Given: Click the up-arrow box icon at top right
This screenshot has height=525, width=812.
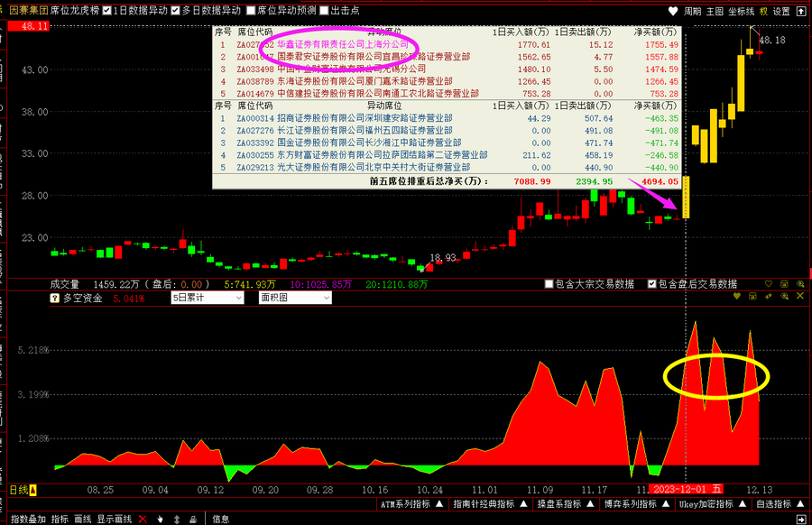Looking at the screenshot, I should pyautogui.click(x=800, y=11).
